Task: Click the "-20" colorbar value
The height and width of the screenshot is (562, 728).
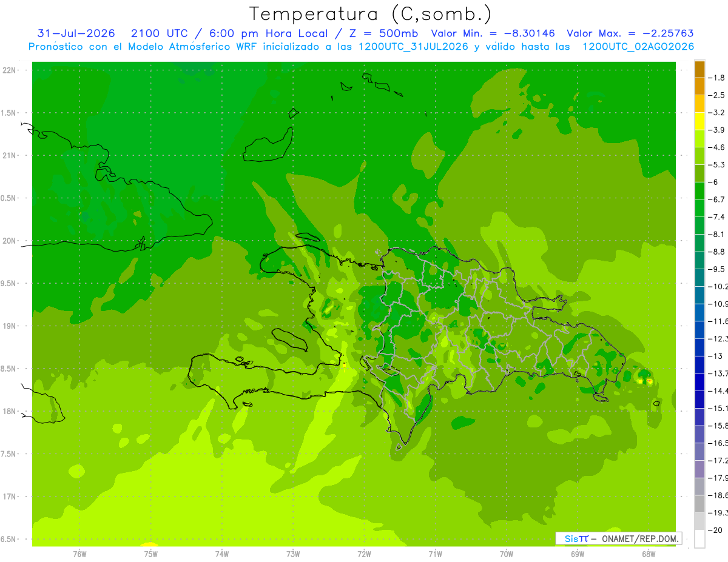Action: (x=716, y=530)
